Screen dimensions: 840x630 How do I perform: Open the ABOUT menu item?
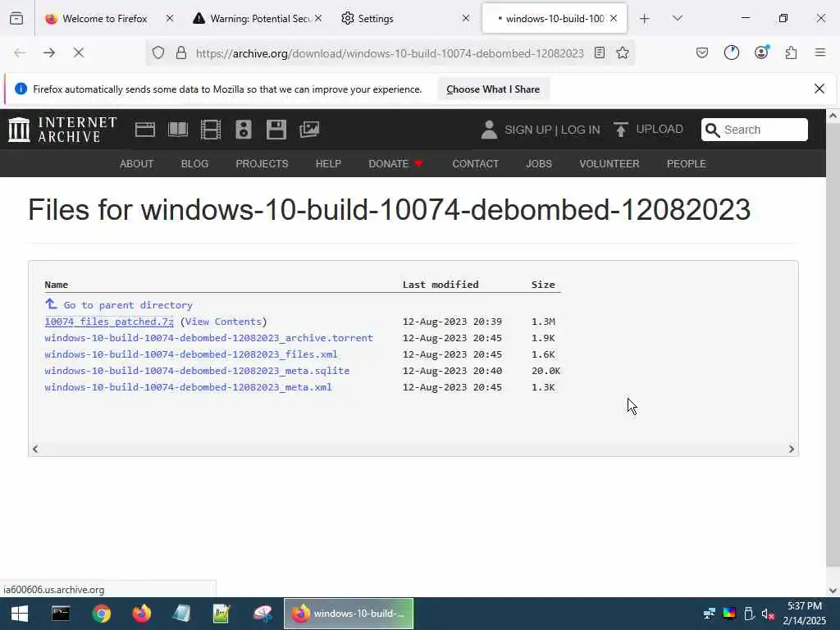coord(137,164)
